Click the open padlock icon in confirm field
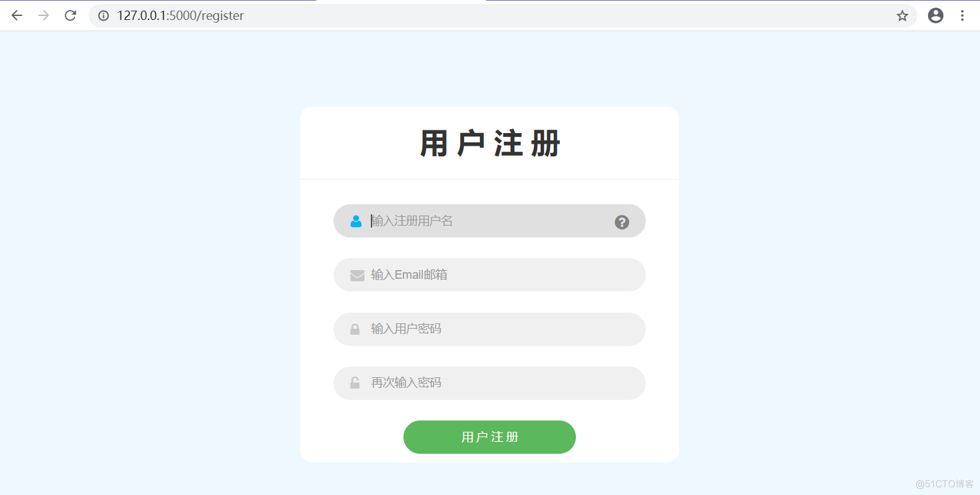Image resolution: width=980 pixels, height=495 pixels. click(355, 383)
